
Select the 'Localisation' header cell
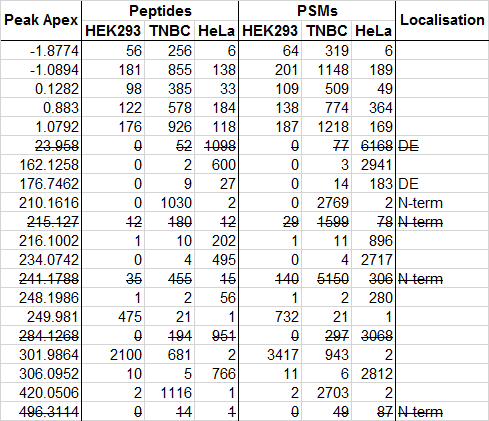[x=442, y=20]
